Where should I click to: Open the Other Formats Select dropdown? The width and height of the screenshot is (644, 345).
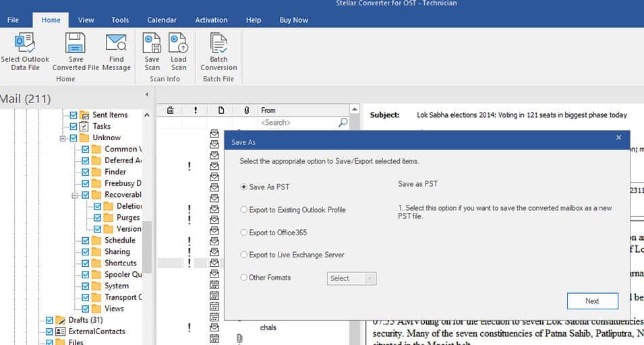coord(351,278)
